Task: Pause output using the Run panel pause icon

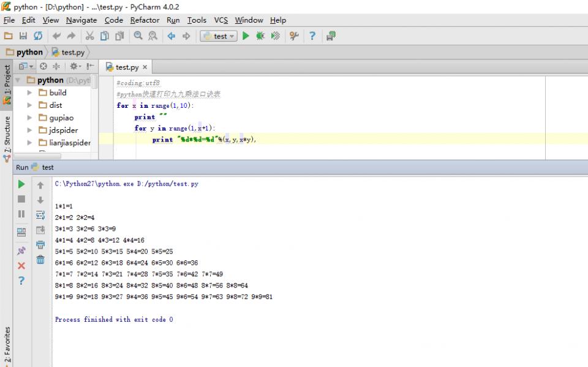Action: [21, 214]
